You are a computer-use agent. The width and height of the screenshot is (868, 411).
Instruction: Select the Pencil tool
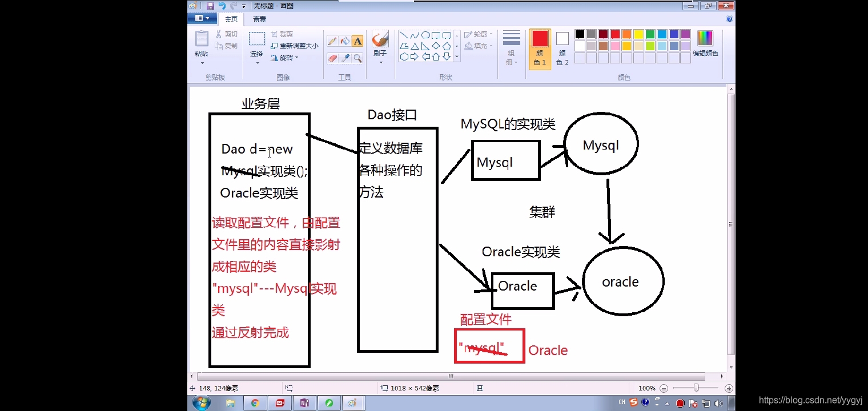click(x=332, y=41)
